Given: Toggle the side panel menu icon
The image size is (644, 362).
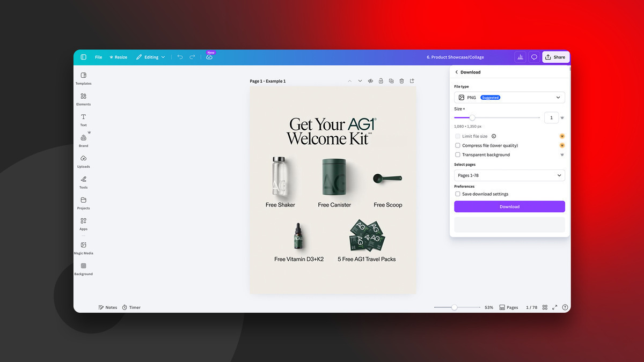Looking at the screenshot, I should [84, 57].
